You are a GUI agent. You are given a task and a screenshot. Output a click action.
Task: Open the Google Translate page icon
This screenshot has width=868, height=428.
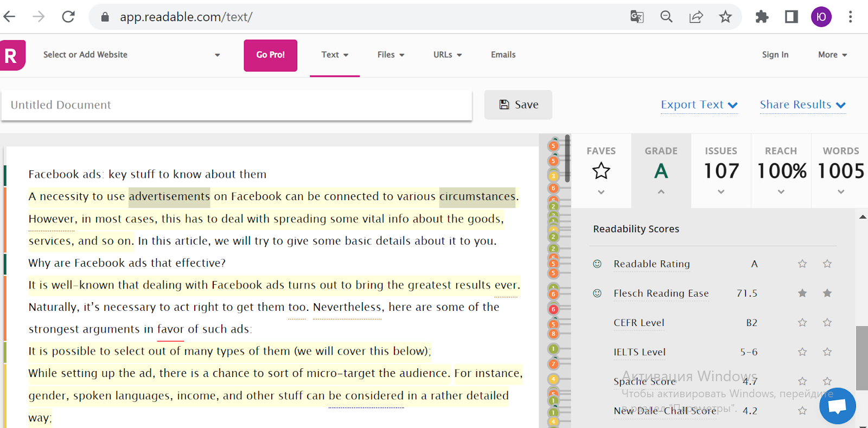pos(637,17)
